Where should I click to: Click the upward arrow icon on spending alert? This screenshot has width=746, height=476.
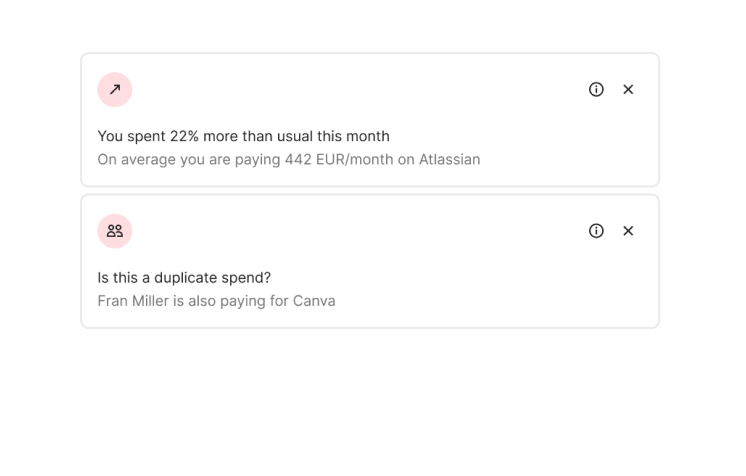pyautogui.click(x=115, y=89)
